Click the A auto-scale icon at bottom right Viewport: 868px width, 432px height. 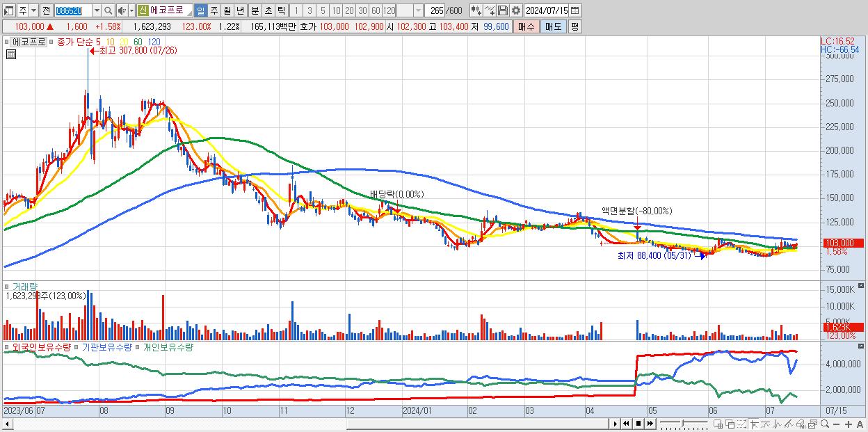pyautogui.click(x=860, y=424)
